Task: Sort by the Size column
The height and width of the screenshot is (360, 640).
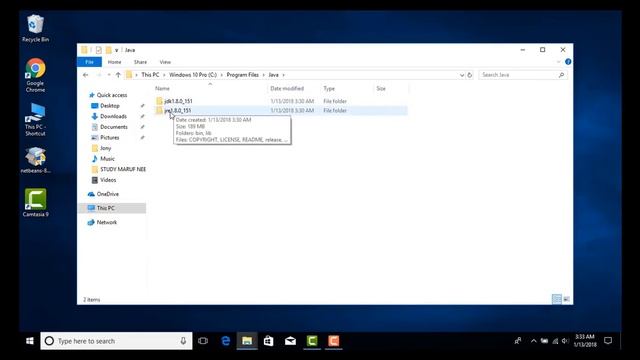Action: (381, 89)
